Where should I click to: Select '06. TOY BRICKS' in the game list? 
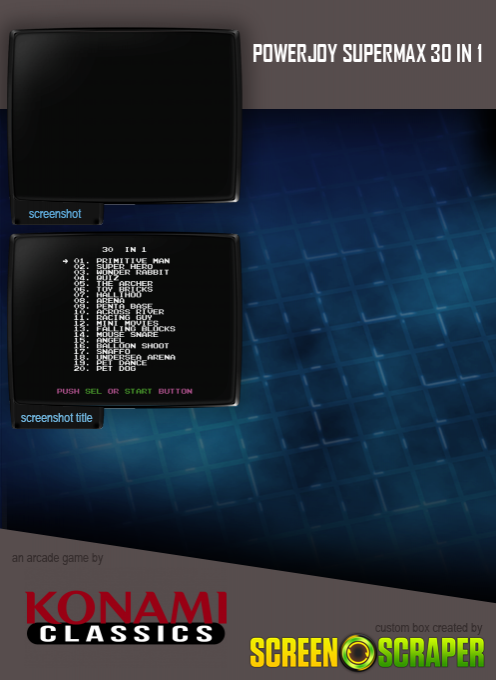pos(113,289)
